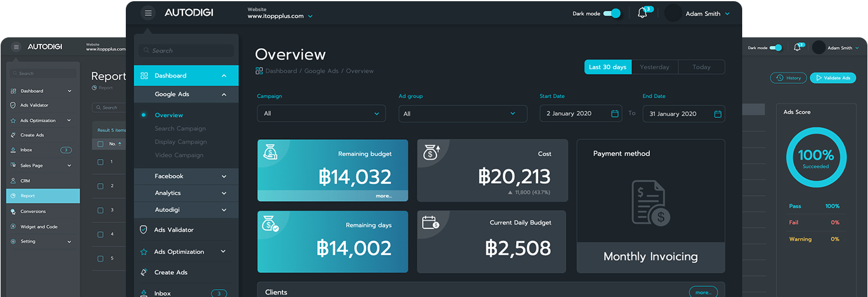Click AUTODIGI logo in front window

tap(188, 13)
